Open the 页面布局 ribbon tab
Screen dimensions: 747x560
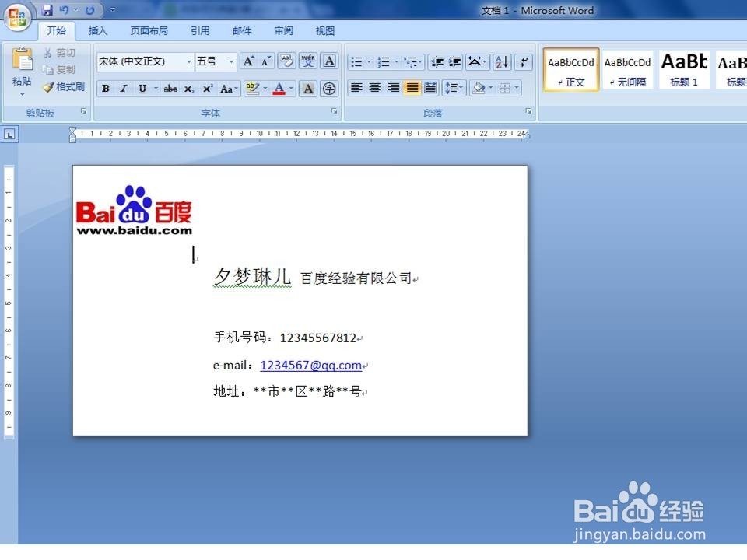pyautogui.click(x=149, y=30)
